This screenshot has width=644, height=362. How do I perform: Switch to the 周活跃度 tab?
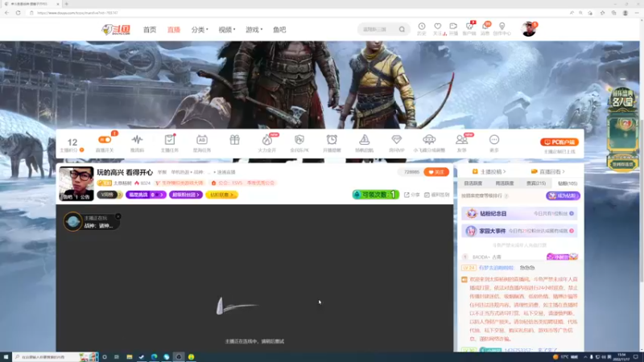click(505, 183)
